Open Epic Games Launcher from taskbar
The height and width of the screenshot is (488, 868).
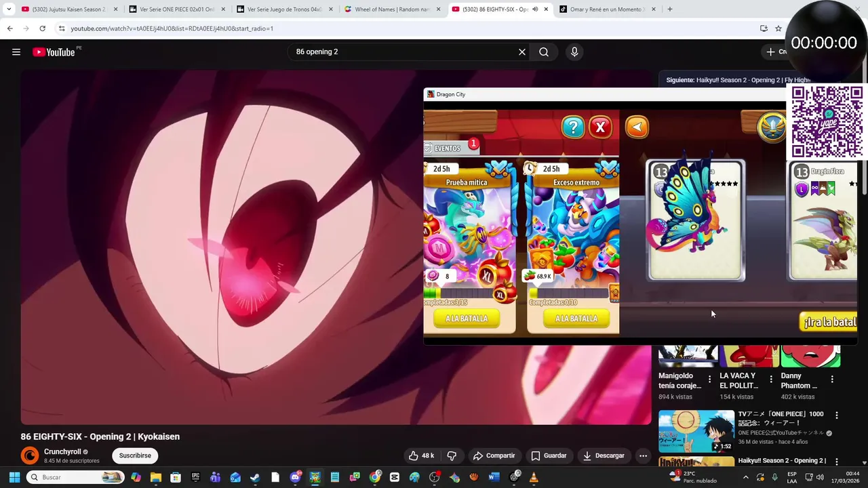195,477
